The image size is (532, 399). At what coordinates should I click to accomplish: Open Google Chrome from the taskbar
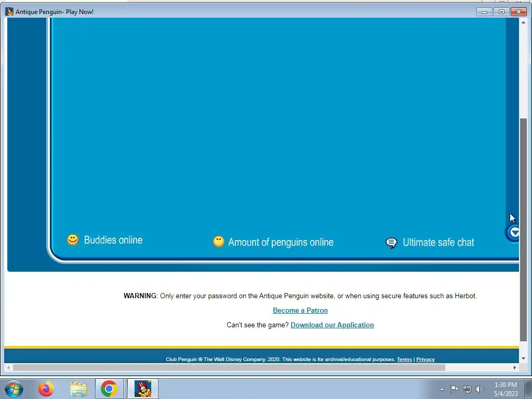tap(109, 389)
